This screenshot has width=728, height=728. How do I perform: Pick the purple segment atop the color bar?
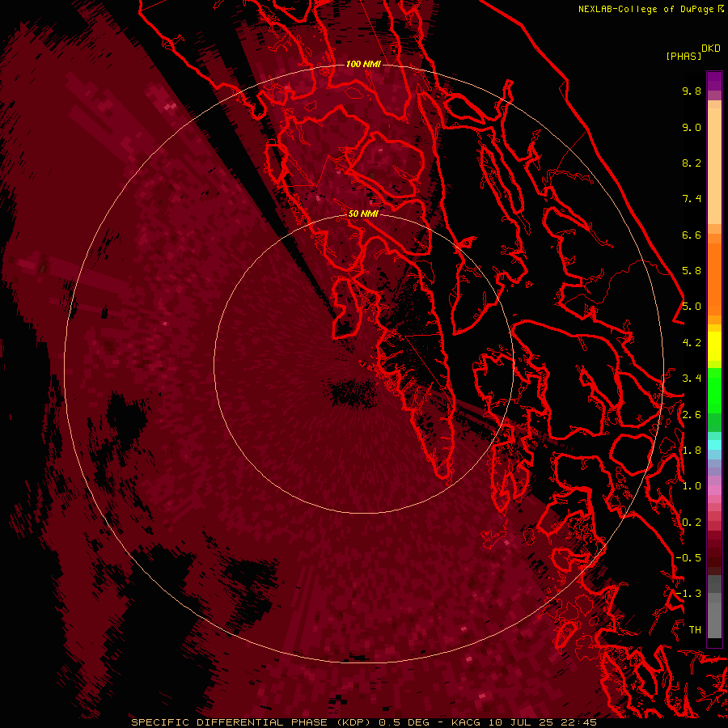click(714, 81)
